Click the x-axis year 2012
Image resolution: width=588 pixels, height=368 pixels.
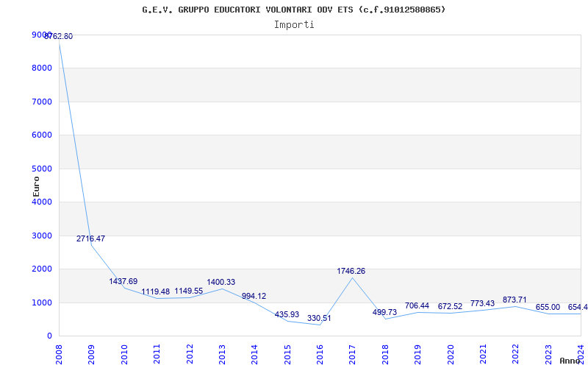pyautogui.click(x=189, y=354)
